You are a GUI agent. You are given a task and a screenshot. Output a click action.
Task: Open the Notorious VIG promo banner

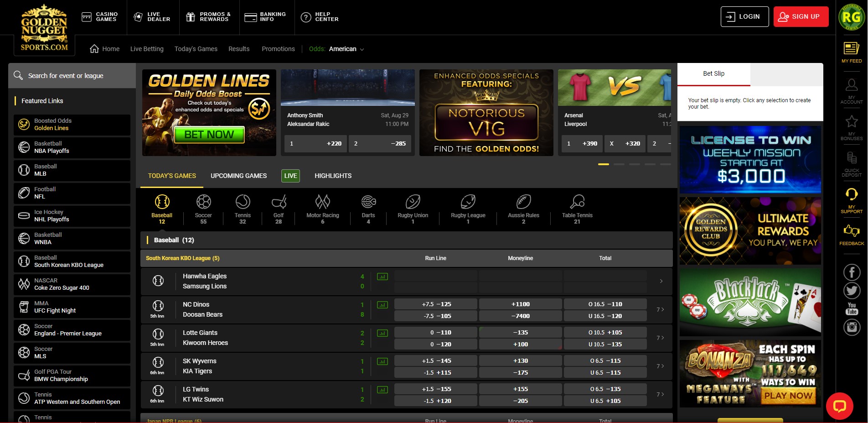486,113
